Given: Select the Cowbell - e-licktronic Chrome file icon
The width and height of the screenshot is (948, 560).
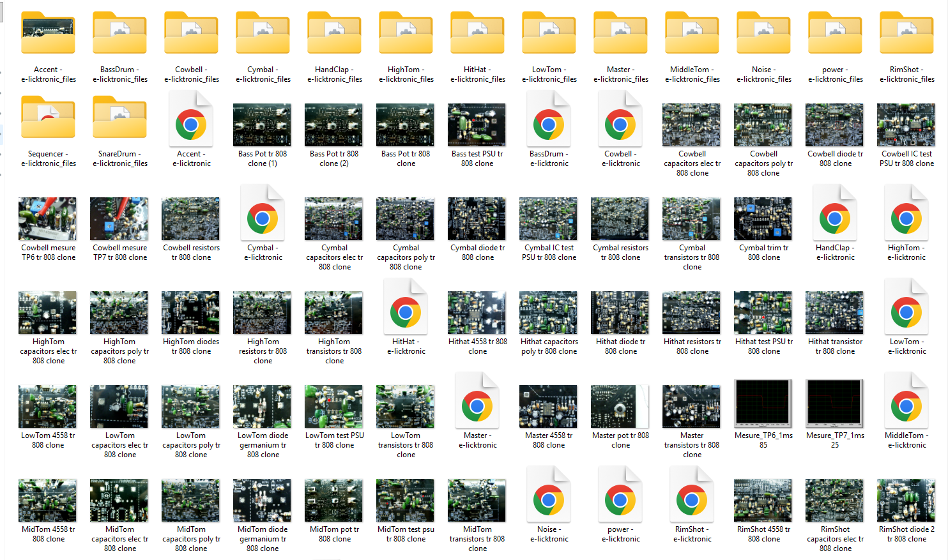Looking at the screenshot, I should [x=620, y=119].
